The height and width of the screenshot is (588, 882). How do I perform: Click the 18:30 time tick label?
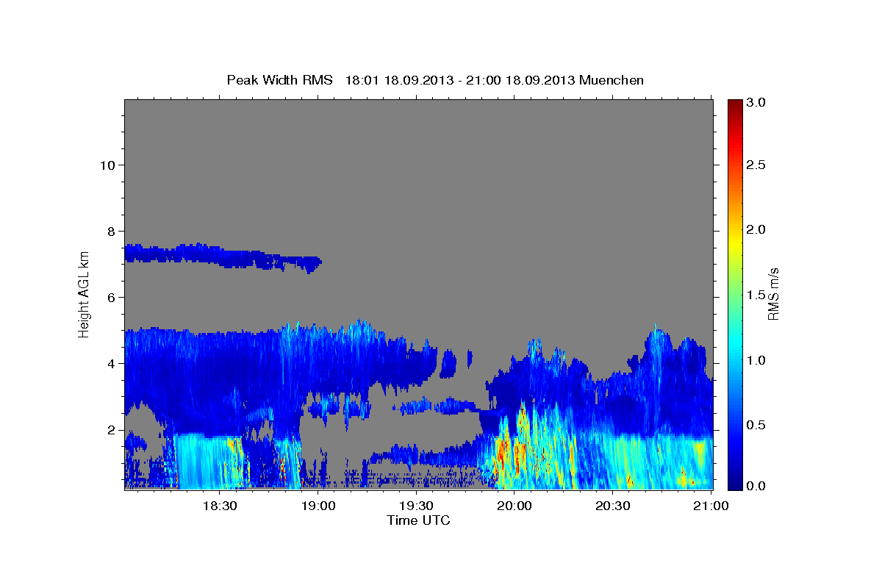(219, 506)
